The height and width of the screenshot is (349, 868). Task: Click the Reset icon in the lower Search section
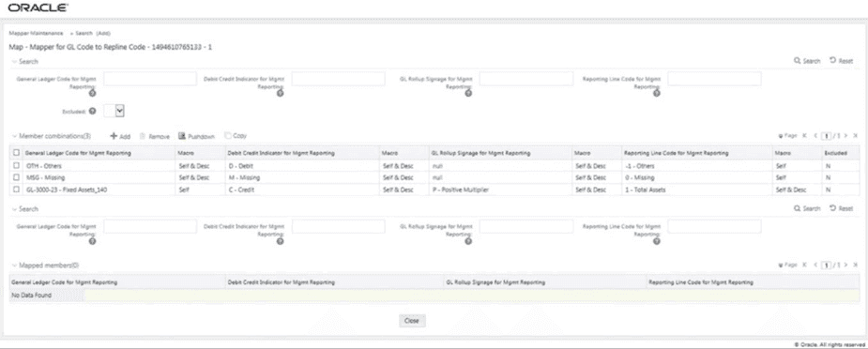[x=832, y=208]
